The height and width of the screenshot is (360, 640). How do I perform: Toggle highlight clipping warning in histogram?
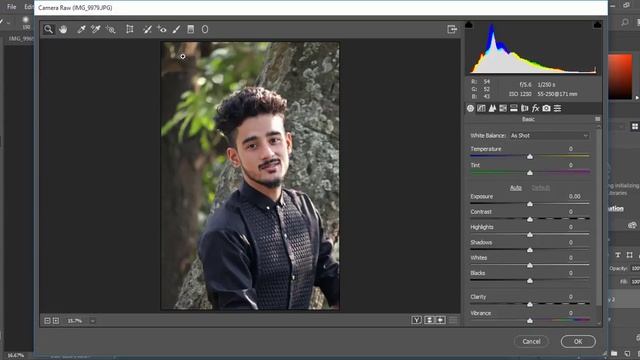[x=597, y=25]
